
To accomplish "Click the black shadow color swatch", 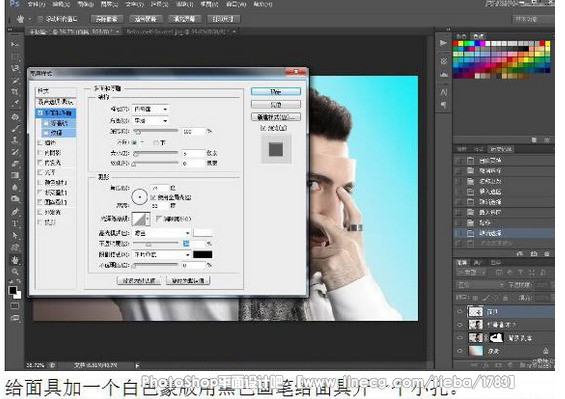I will [x=203, y=254].
